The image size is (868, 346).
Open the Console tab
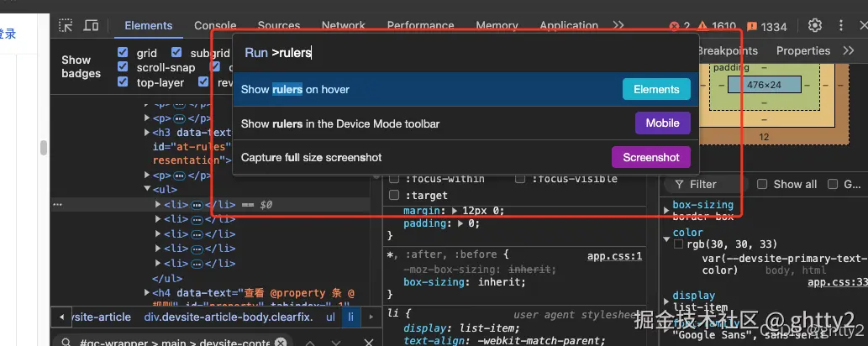215,25
